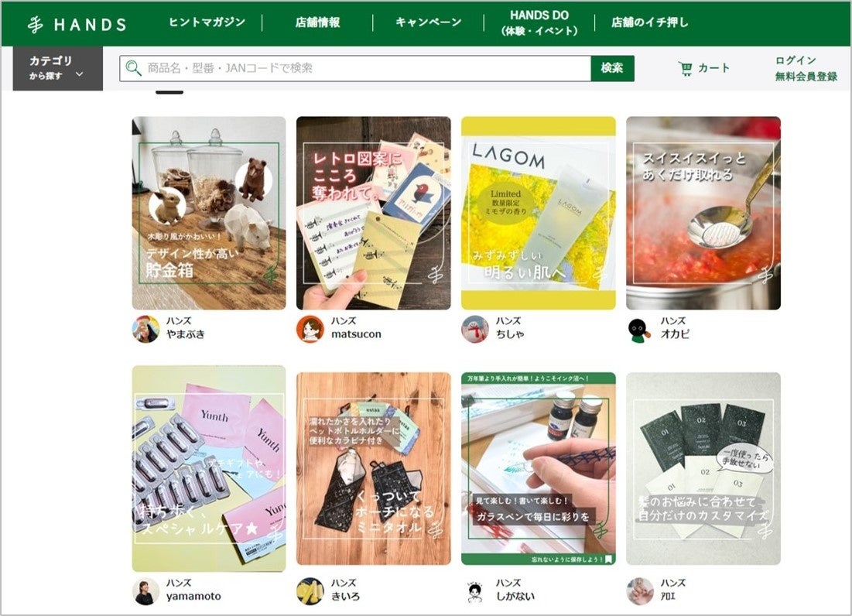Open オカピ's profile avatar

(639, 329)
